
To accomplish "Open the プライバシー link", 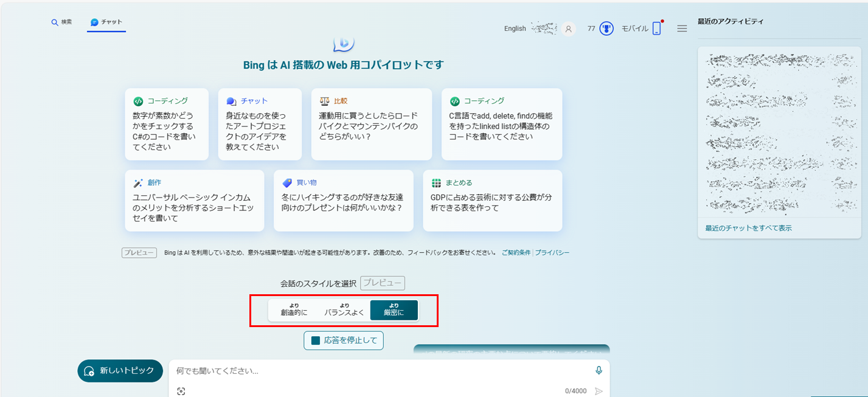I will [x=552, y=252].
